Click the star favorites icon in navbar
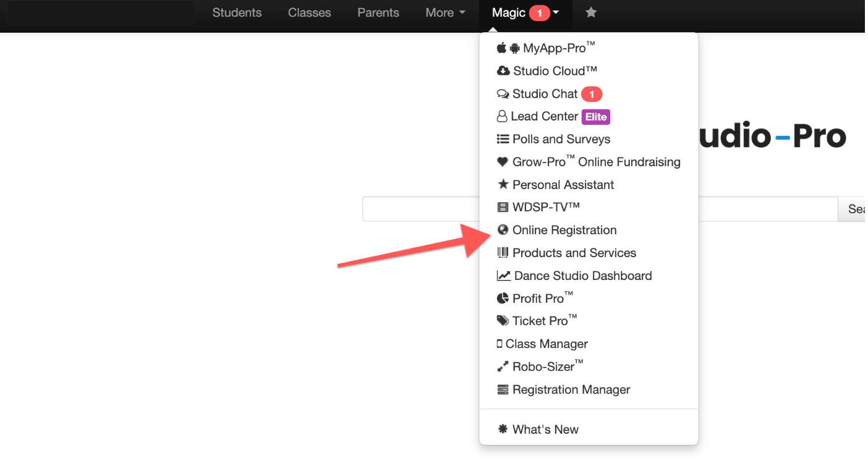868x461 pixels. [x=591, y=12]
